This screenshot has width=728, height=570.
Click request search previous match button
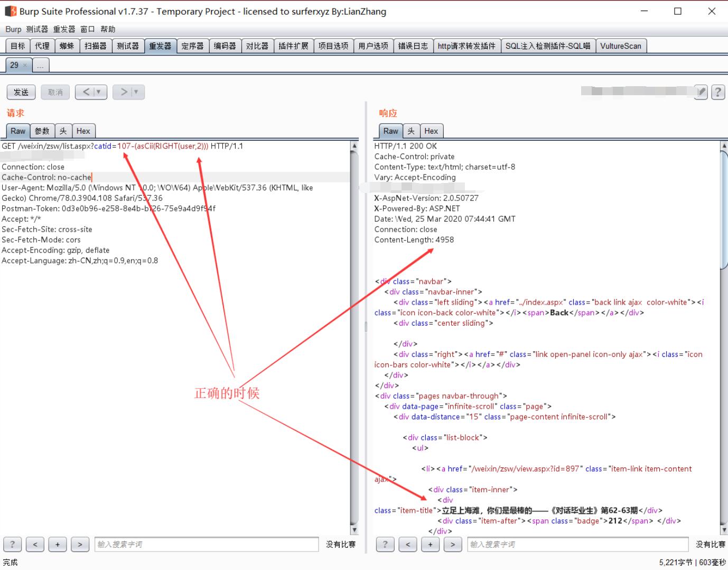click(35, 544)
